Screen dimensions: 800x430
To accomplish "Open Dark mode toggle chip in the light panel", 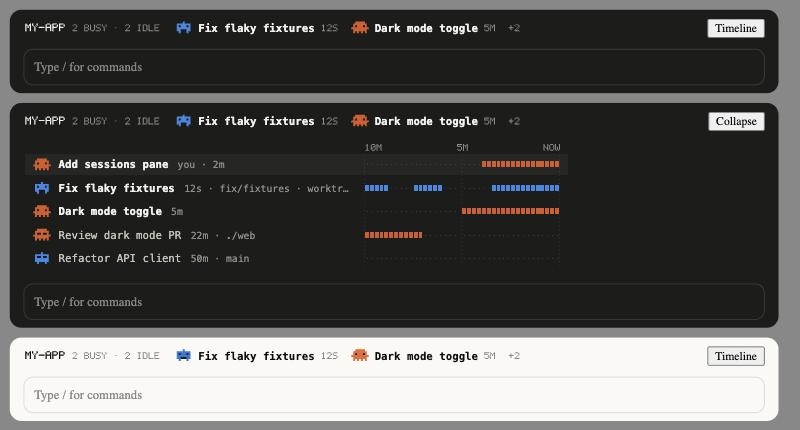I will click(423, 356).
